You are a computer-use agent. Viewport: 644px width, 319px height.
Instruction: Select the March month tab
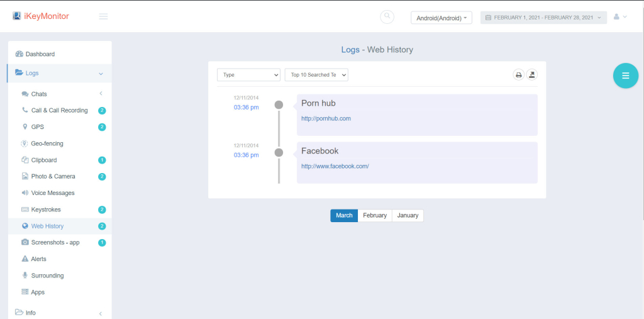pyautogui.click(x=344, y=215)
